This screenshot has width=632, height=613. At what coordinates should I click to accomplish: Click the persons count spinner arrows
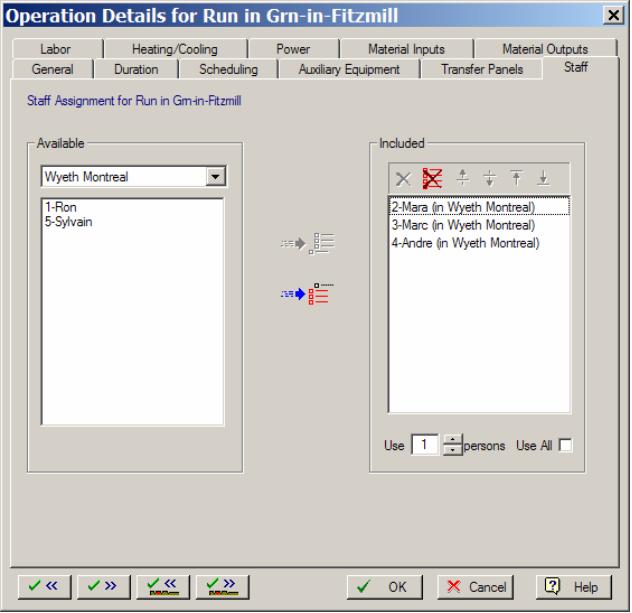451,445
